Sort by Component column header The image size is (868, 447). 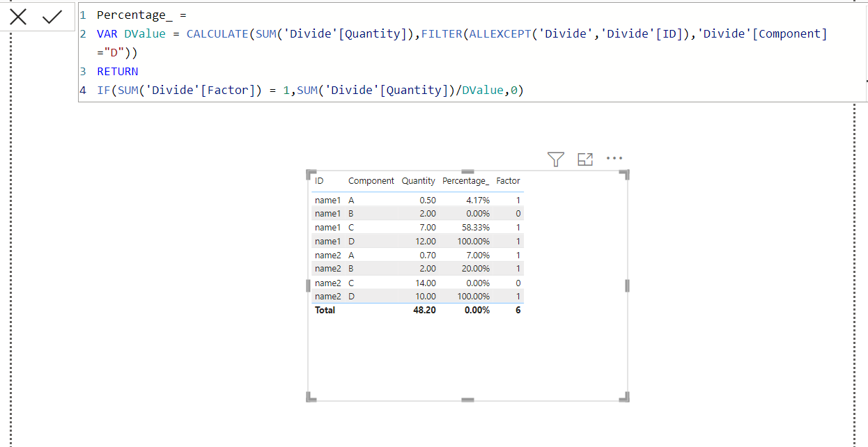pos(371,180)
